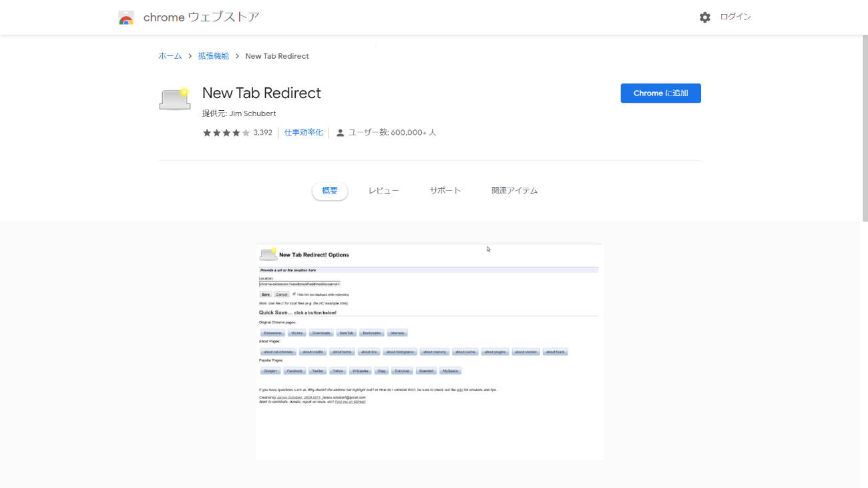Open settings via the gear icon

[x=705, y=17]
